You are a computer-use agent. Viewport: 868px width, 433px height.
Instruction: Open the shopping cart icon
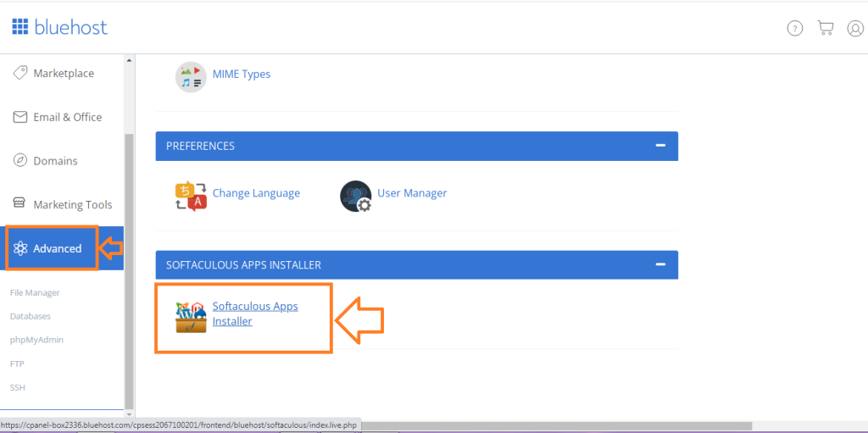[826, 28]
